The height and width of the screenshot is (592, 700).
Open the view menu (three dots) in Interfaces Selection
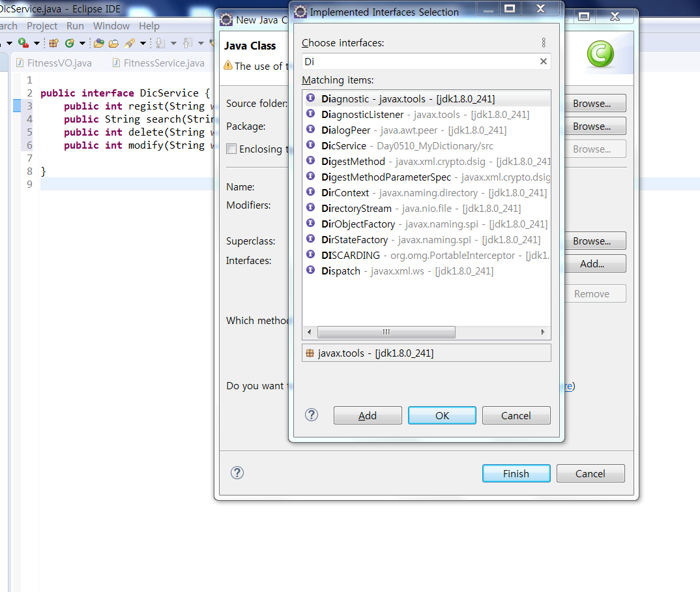click(544, 42)
